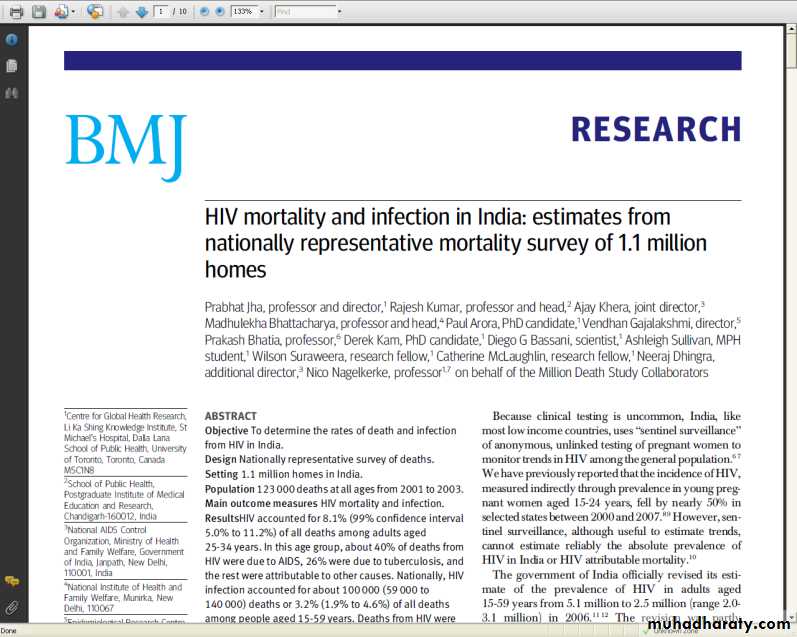Click the zoom in button
The image size is (797, 637).
(220, 12)
